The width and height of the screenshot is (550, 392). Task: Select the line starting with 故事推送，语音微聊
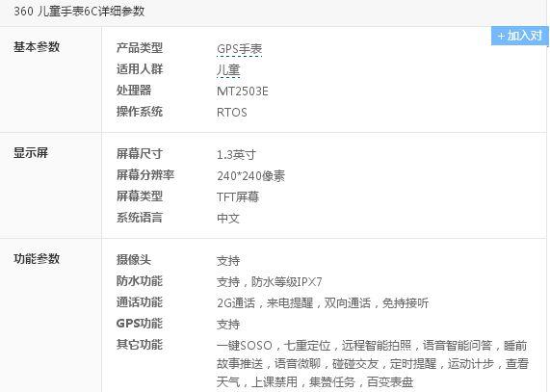tap(373, 364)
